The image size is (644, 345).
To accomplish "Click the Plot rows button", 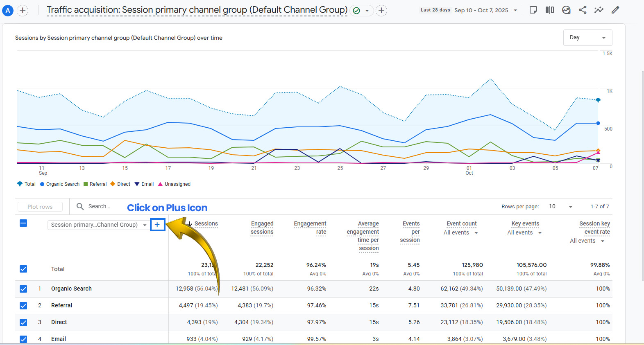I will (40, 207).
